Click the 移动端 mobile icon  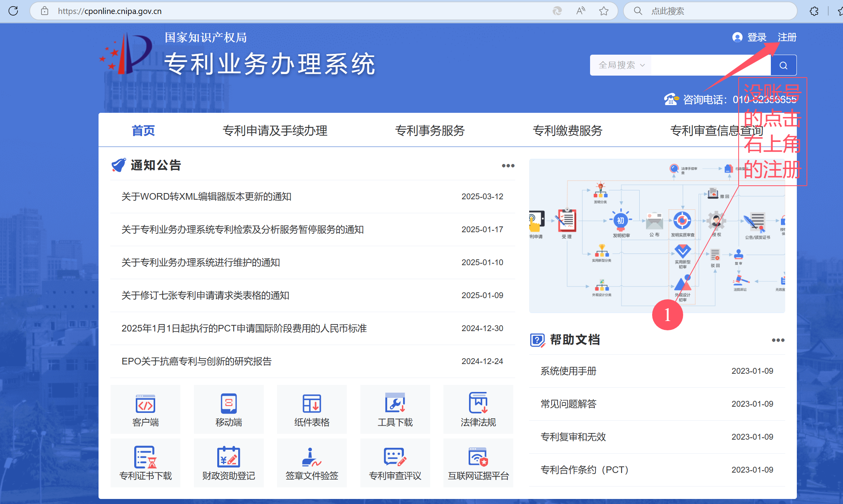click(228, 409)
